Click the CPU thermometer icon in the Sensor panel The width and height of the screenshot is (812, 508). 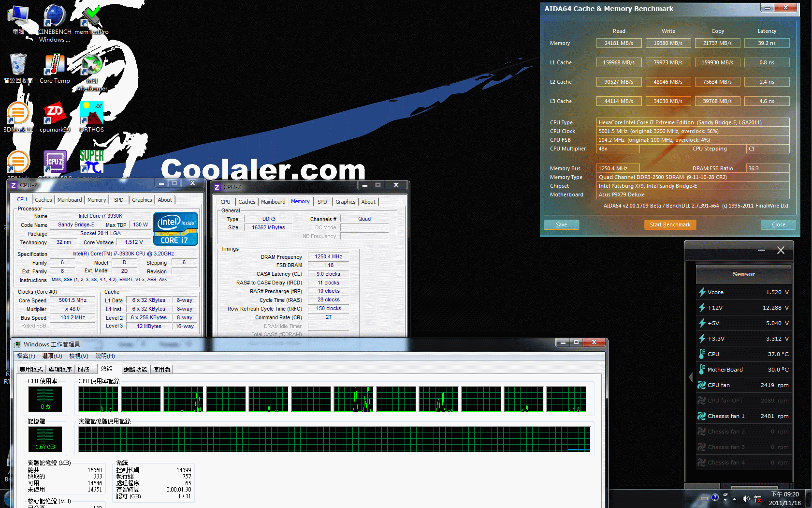pyautogui.click(x=702, y=354)
